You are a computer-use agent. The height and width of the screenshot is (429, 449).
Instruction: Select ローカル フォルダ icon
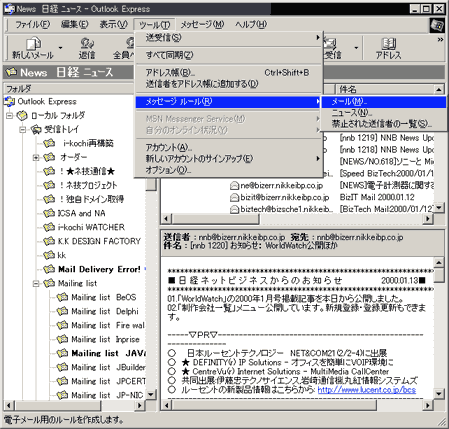(22, 116)
